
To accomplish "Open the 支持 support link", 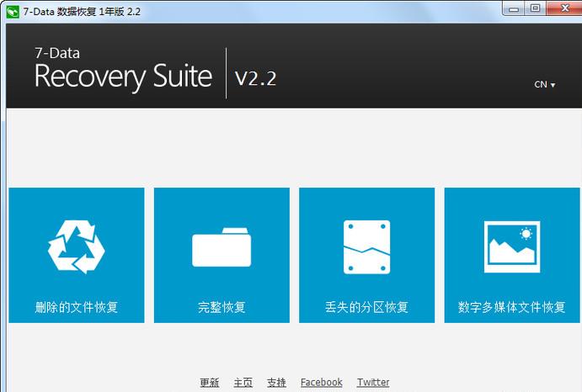I will [x=276, y=383].
